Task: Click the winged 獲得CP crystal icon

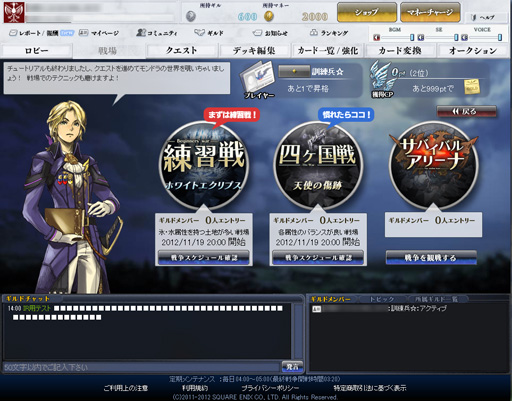Action: pos(382,79)
